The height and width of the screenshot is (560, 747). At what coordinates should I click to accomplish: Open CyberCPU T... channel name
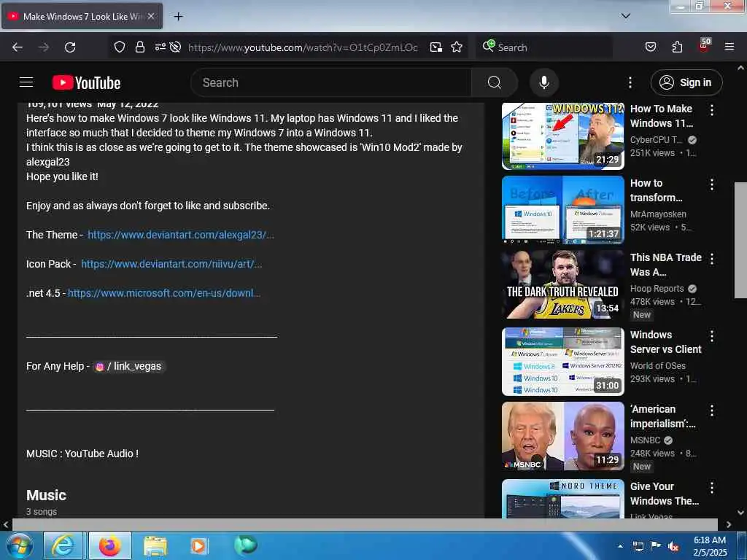[656, 139]
